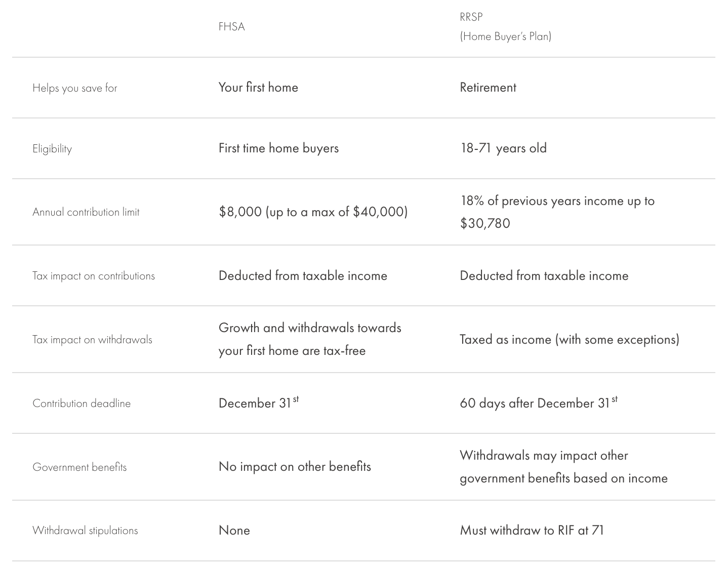
Task: Select the 'Helps you save for' row label
Action: click(75, 88)
